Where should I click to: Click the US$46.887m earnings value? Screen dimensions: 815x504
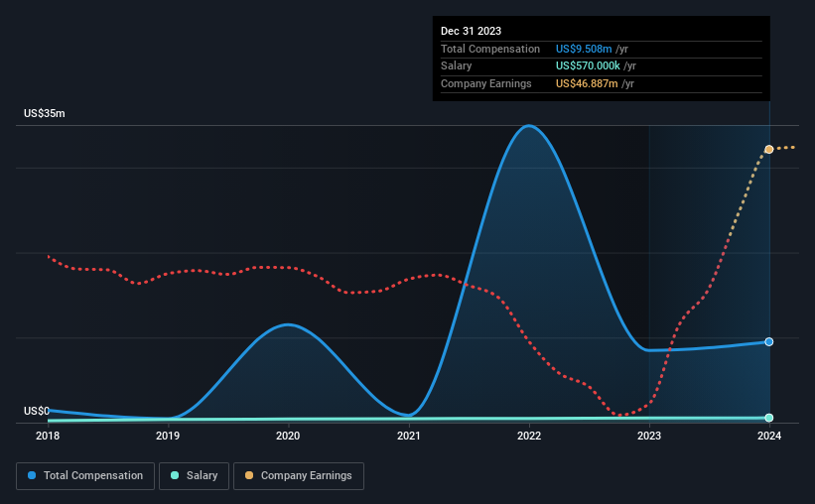(x=587, y=83)
